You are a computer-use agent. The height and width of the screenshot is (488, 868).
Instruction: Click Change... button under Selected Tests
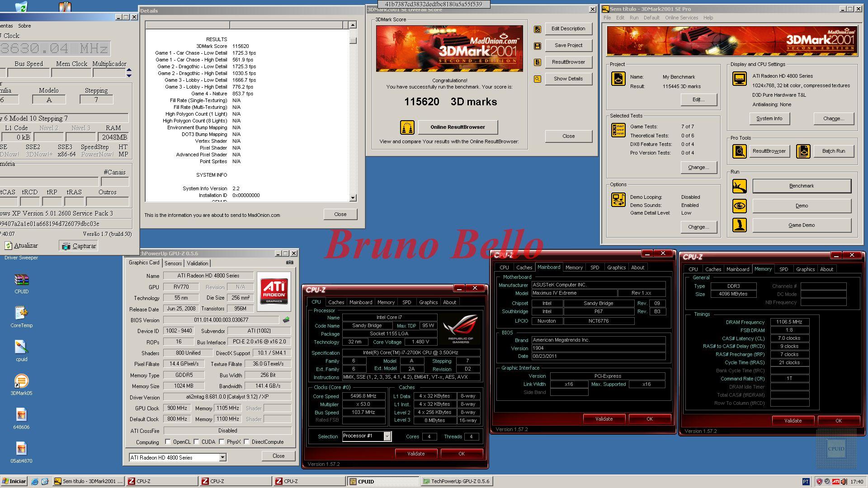coord(698,168)
